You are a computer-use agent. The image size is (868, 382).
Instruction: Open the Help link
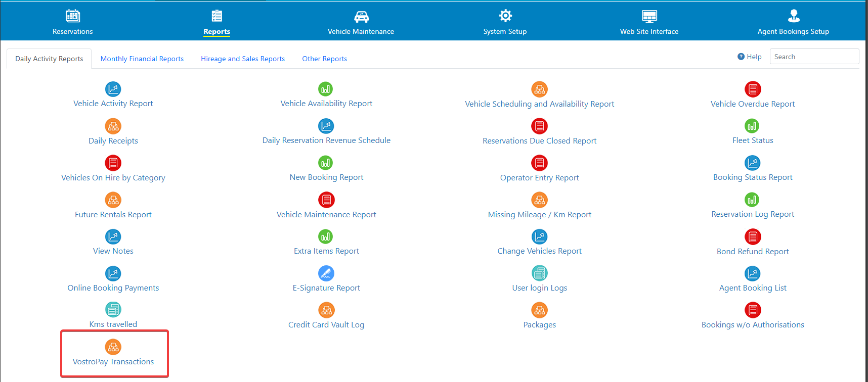pos(750,57)
